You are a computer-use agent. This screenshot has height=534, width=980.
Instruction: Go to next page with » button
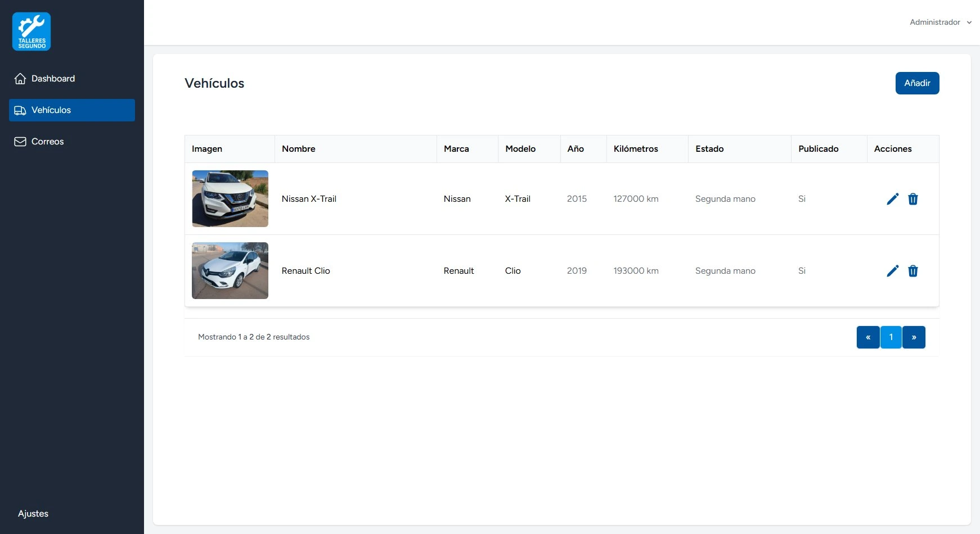(914, 337)
